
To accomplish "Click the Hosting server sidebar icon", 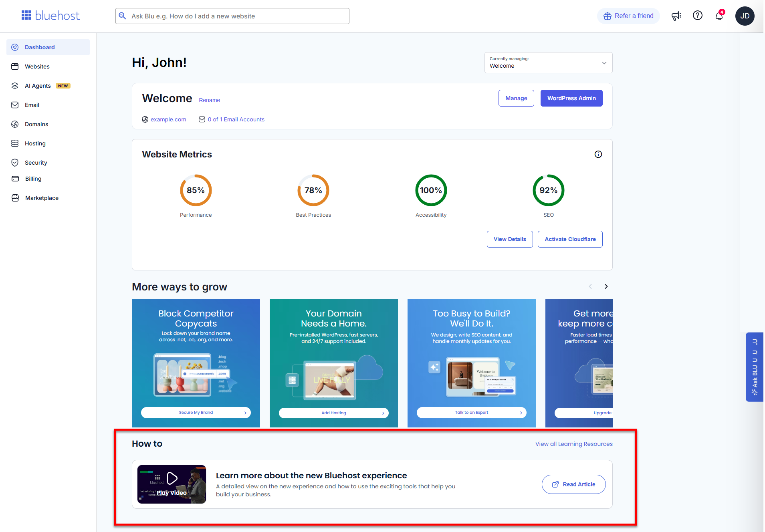I will pyautogui.click(x=15, y=143).
